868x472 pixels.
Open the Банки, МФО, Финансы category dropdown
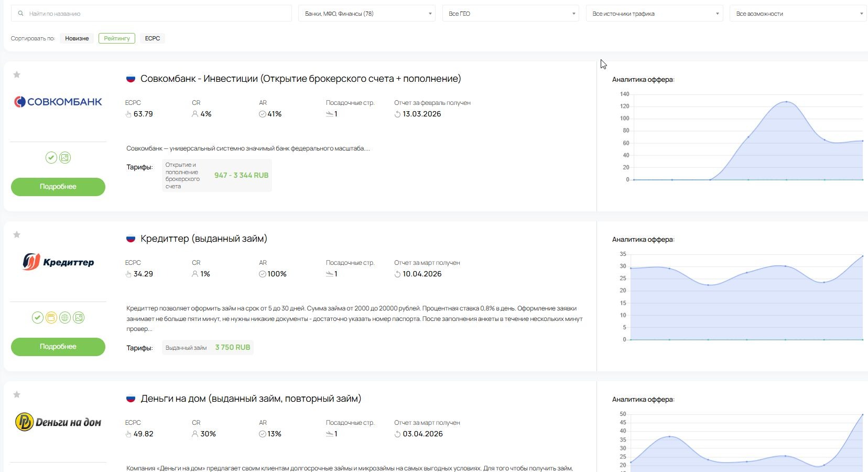click(366, 14)
